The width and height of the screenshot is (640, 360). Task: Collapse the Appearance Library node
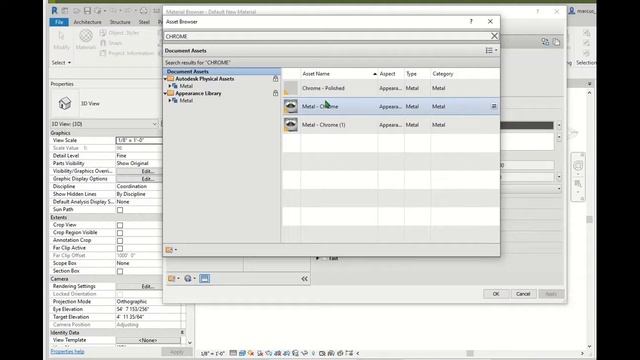166,93
